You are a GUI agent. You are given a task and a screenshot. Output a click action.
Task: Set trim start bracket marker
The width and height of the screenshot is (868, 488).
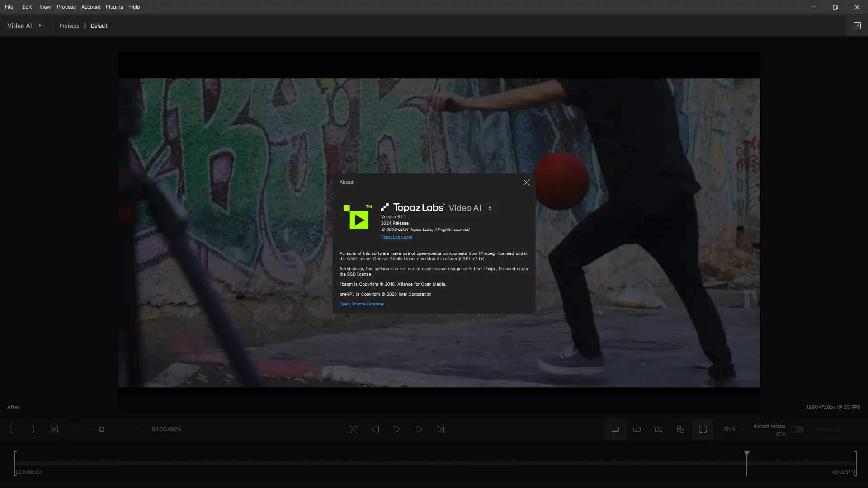click(x=11, y=429)
